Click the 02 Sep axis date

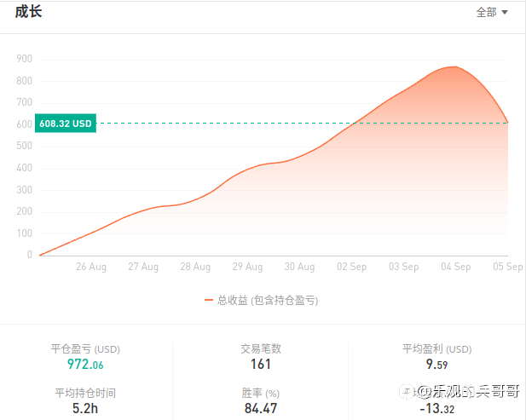(x=351, y=267)
